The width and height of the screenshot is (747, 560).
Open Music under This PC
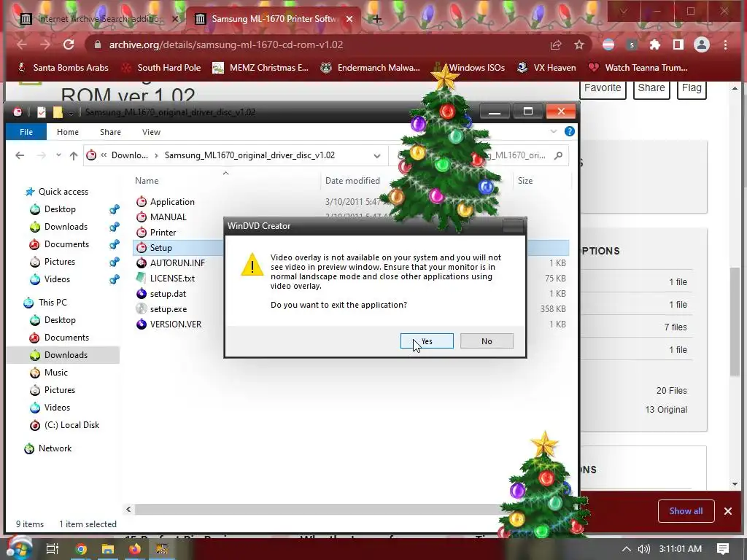tap(49, 373)
